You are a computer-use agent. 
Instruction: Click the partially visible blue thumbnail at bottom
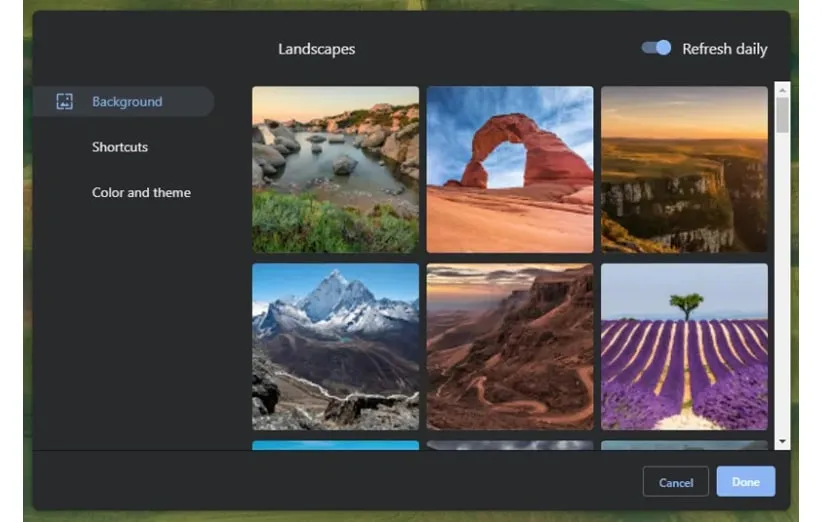click(x=335, y=445)
